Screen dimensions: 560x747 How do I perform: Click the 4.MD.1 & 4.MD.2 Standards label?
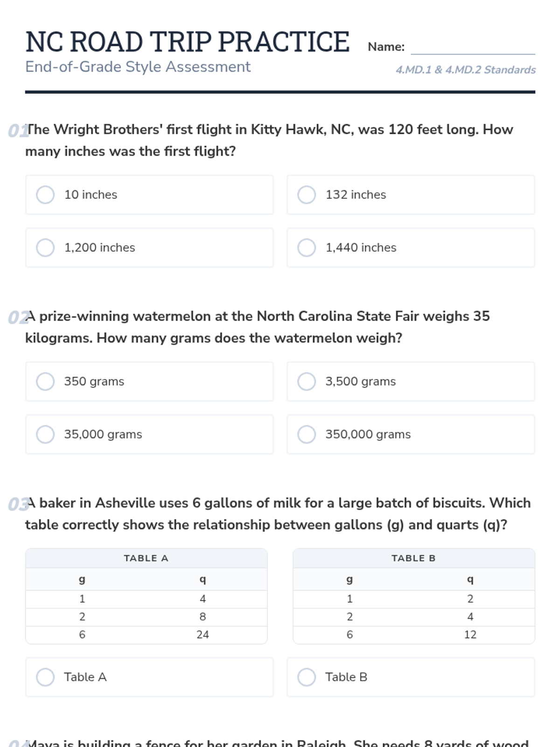point(465,70)
